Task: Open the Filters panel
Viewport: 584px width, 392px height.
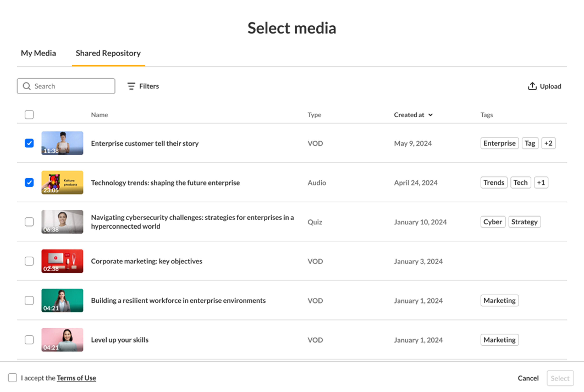Action: pos(143,86)
